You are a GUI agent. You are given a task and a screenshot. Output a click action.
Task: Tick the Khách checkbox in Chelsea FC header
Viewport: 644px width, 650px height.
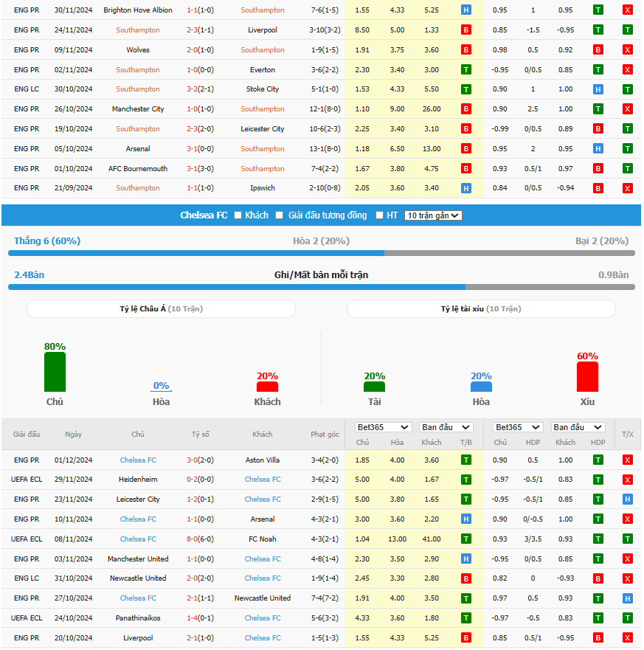click(x=238, y=215)
